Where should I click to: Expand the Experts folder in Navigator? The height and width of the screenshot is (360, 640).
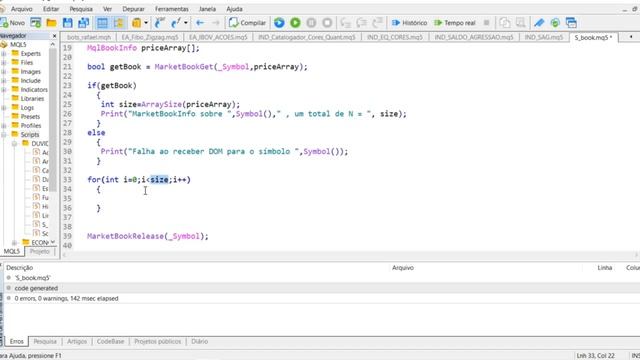4,53
